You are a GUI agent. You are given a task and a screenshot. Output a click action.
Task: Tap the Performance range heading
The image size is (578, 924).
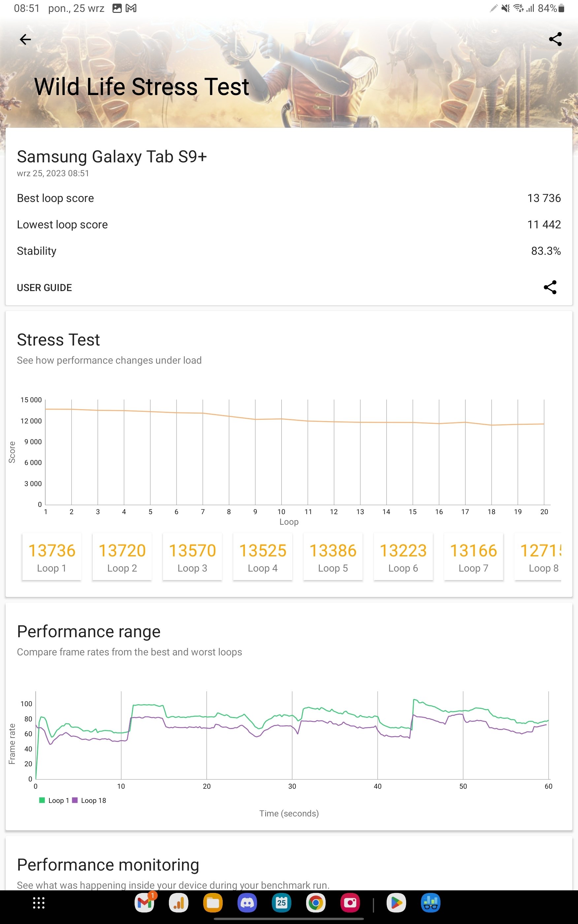point(89,632)
